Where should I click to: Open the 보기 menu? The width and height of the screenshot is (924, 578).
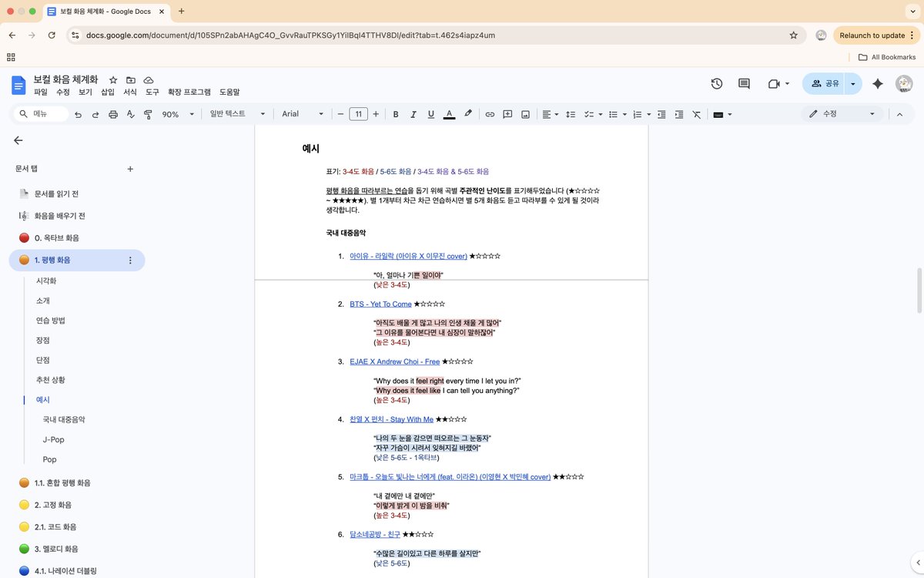point(85,92)
